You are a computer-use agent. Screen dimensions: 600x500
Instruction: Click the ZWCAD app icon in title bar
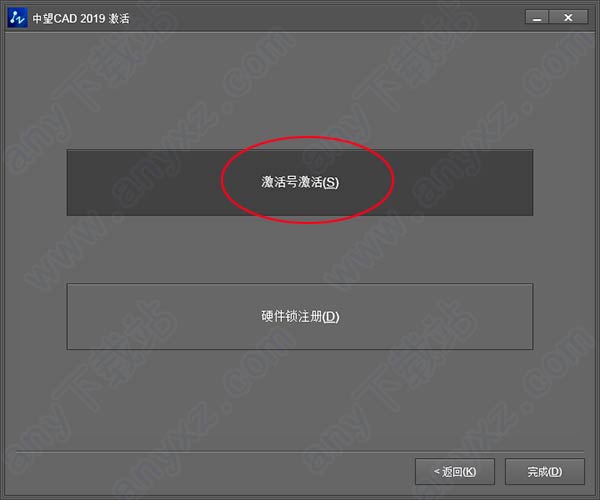17,18
